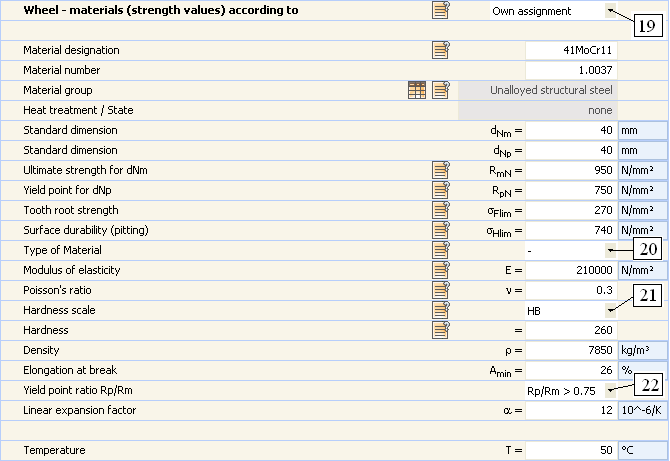
Task: Click note icon next to Ultimate strength
Action: pyautogui.click(x=441, y=170)
